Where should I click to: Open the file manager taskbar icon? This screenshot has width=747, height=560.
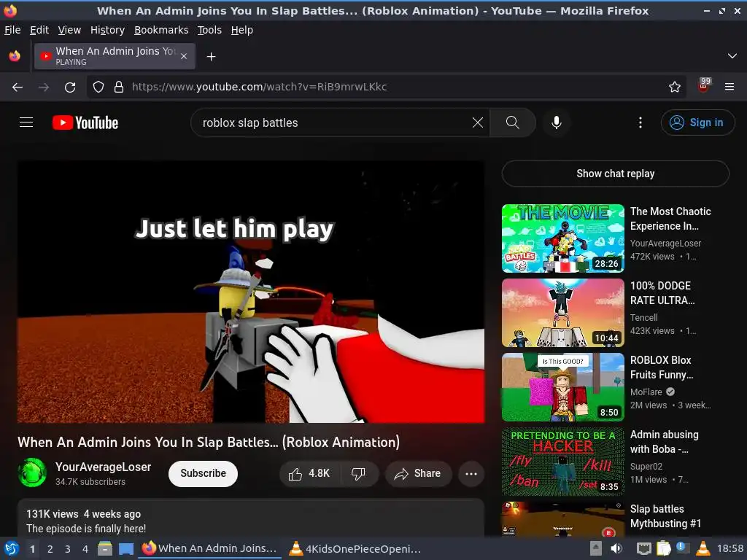pos(105,548)
